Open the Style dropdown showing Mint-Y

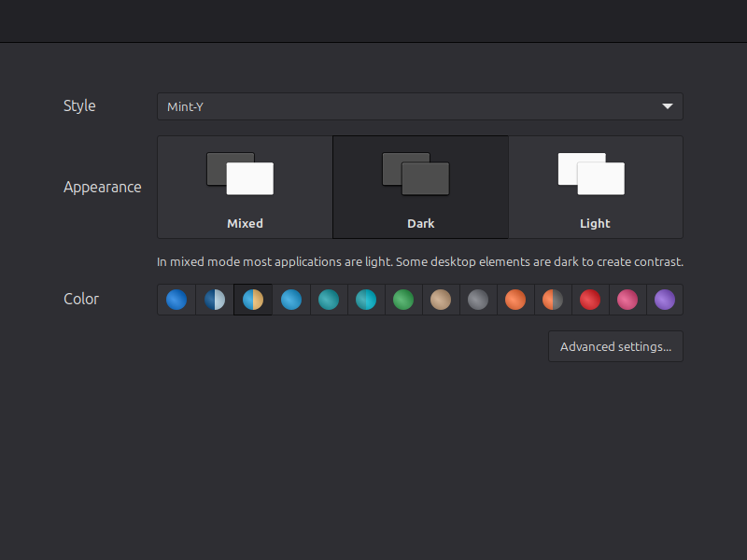419,106
